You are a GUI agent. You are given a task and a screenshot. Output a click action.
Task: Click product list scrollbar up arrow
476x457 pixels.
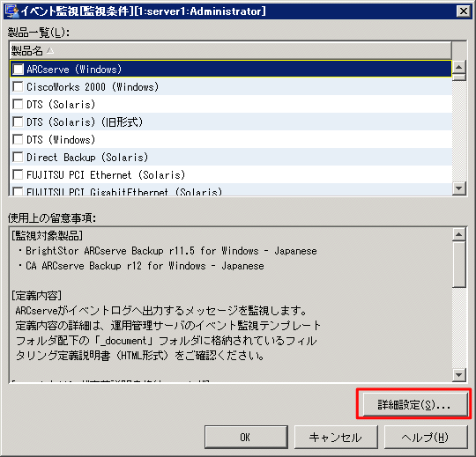[458, 67]
